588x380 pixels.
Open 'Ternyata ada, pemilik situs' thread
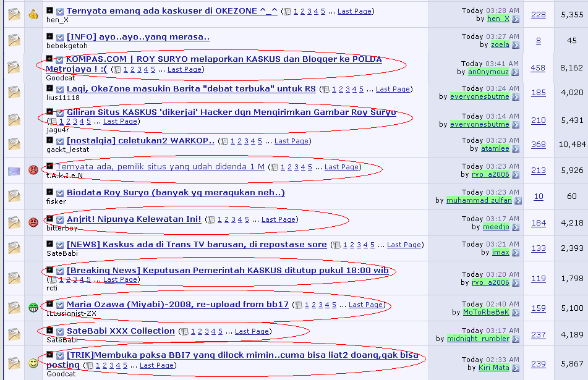[161, 167]
